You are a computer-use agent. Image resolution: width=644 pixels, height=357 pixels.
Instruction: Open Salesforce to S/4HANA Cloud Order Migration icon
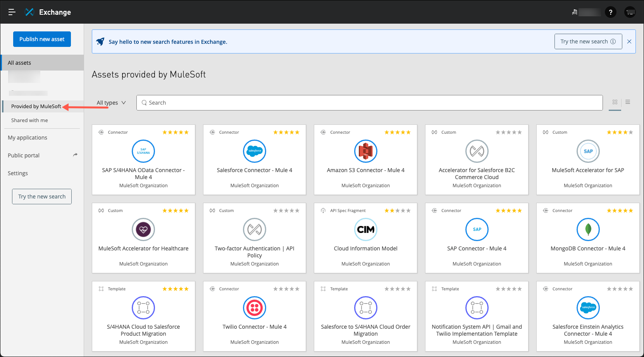pyautogui.click(x=366, y=308)
